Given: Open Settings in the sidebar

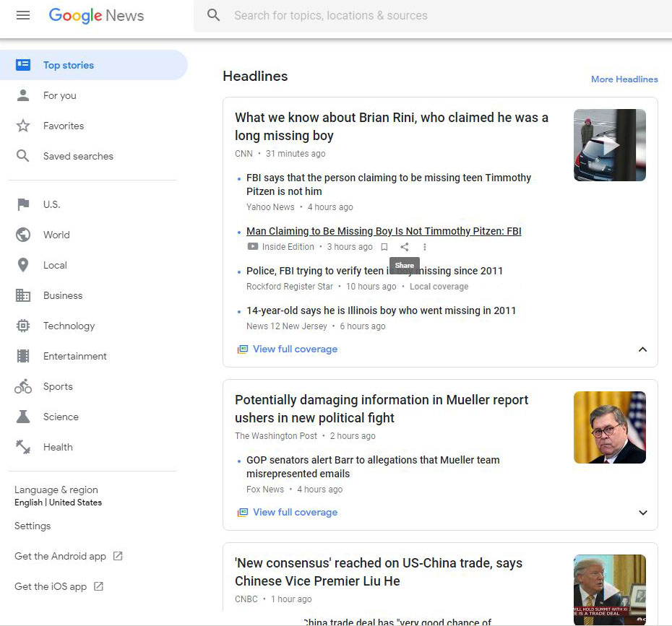Looking at the screenshot, I should point(33,526).
